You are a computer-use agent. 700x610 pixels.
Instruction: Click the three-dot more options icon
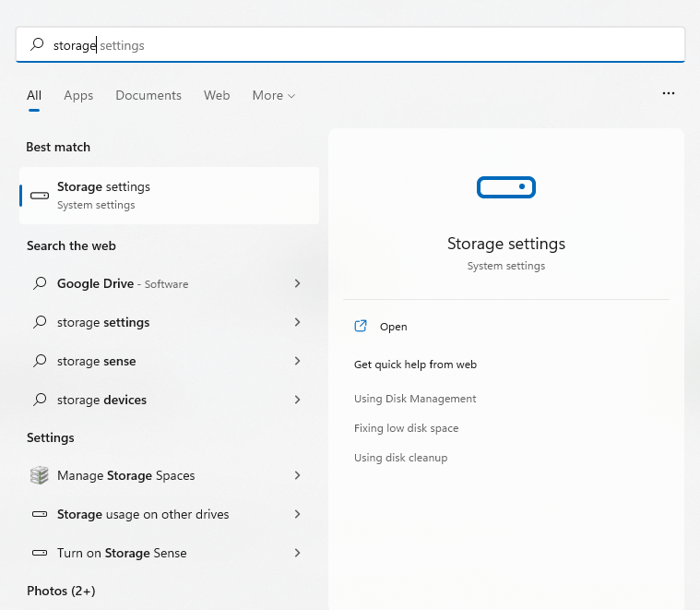(669, 94)
